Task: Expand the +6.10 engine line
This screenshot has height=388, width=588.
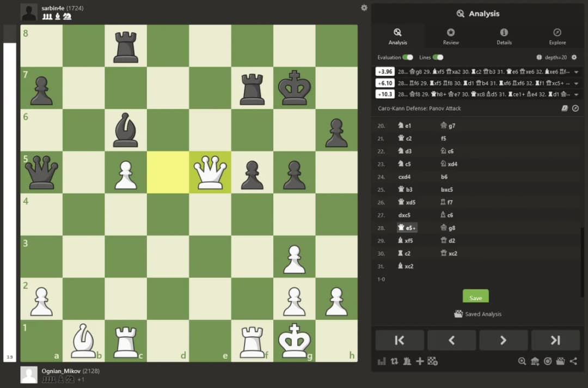Action: tap(576, 83)
